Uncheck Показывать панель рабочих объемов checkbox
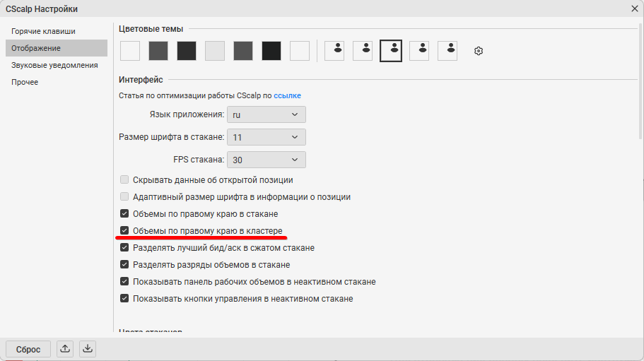644x361 pixels. (x=124, y=281)
